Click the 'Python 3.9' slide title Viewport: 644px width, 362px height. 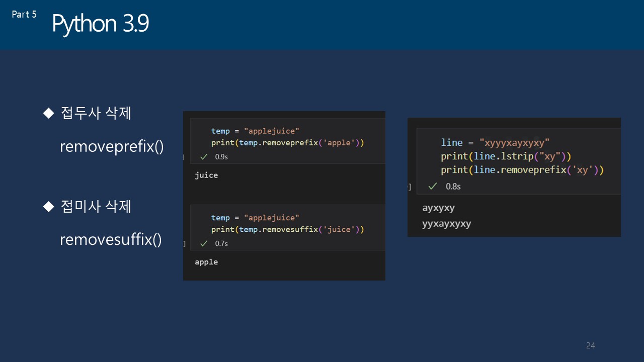click(x=101, y=24)
